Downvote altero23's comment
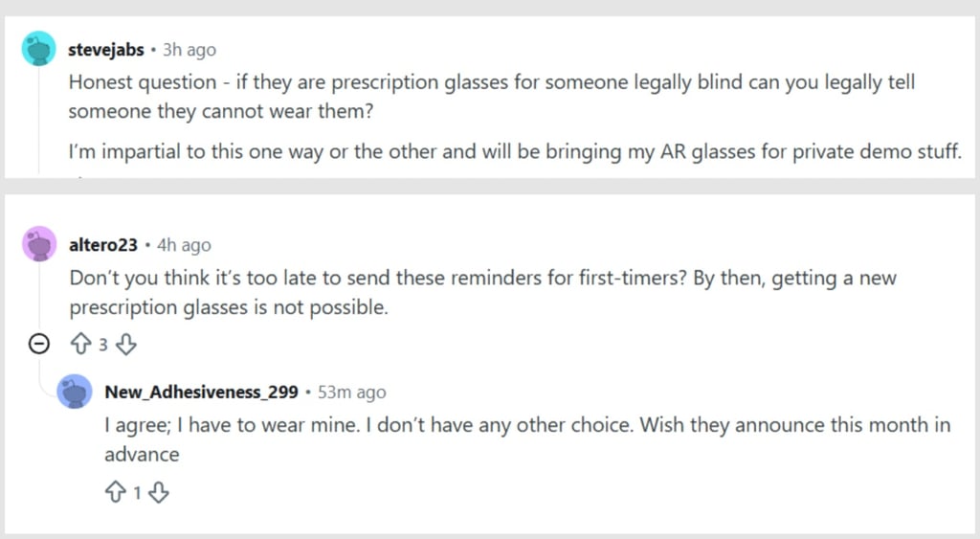 coord(126,344)
